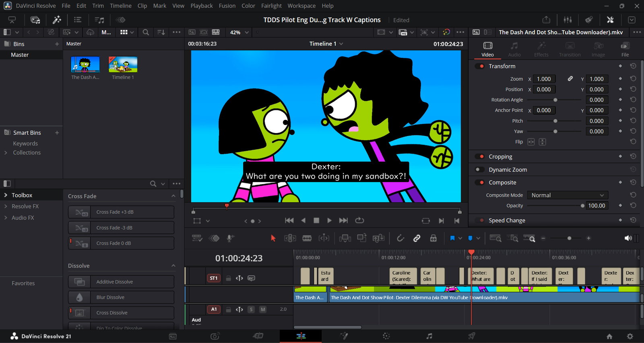Image resolution: width=644 pixels, height=343 pixels.
Task: Expand the Resolve FX tree item
Action: (x=6, y=206)
